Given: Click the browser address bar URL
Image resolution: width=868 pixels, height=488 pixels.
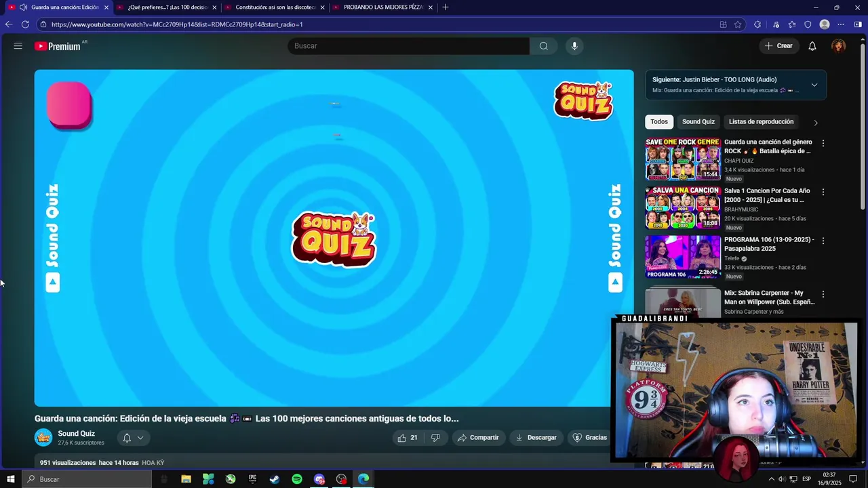Looking at the screenshot, I should point(177,24).
